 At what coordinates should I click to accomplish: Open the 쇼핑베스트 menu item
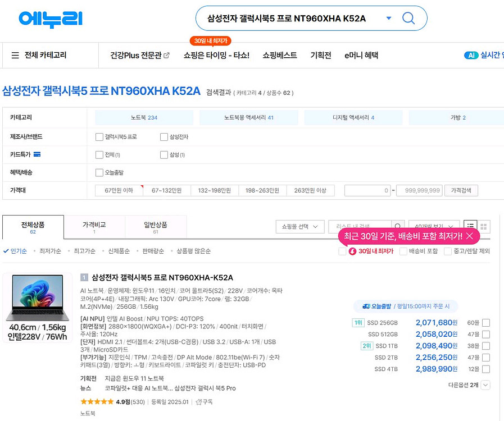click(279, 55)
